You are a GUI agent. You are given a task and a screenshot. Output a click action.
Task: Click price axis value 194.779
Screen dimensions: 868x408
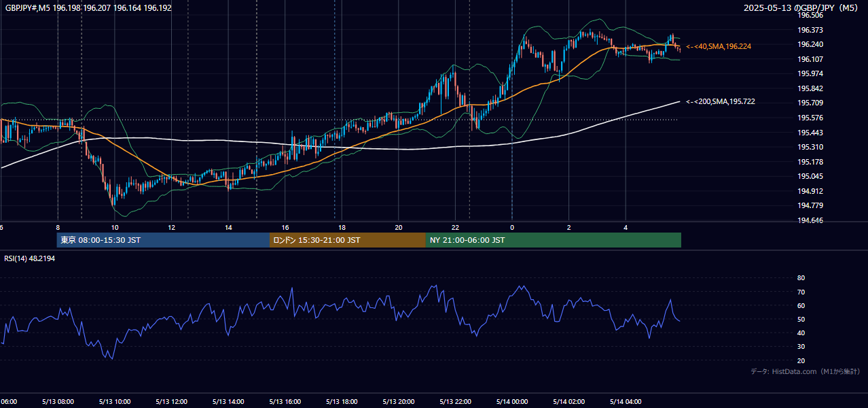[x=810, y=205]
